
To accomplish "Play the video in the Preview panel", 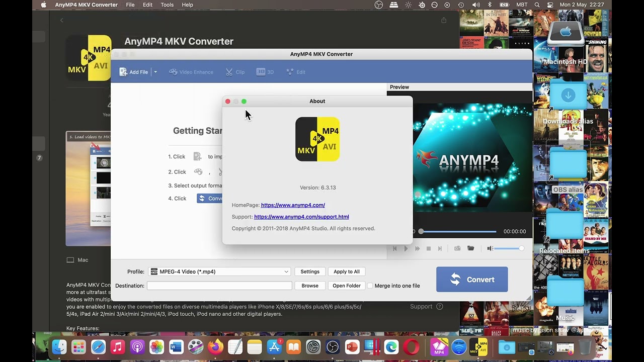I will tap(406, 248).
